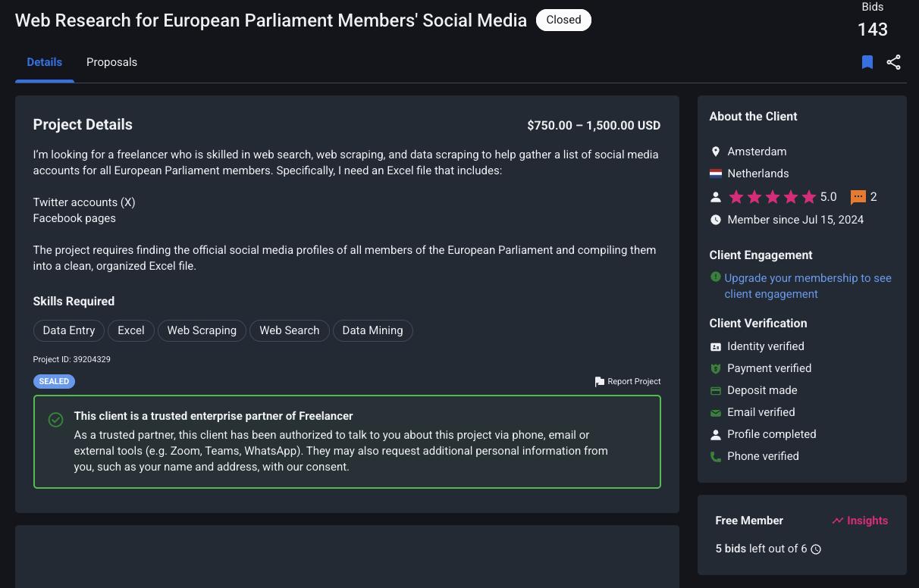The height and width of the screenshot is (588, 919).
Task: Click the Facebook pages line
Action: [74, 218]
